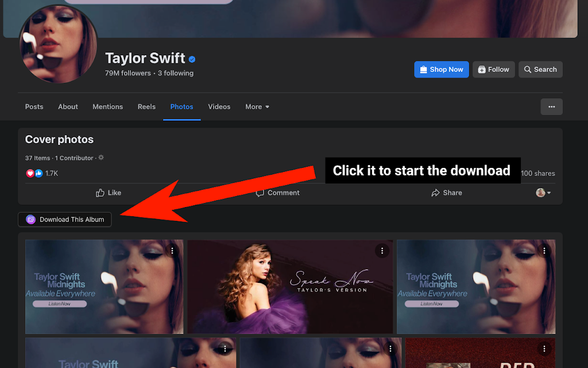Screen dimensions: 588x368
Task: Open three-dot options on first Midnights photo
Action: 172,251
